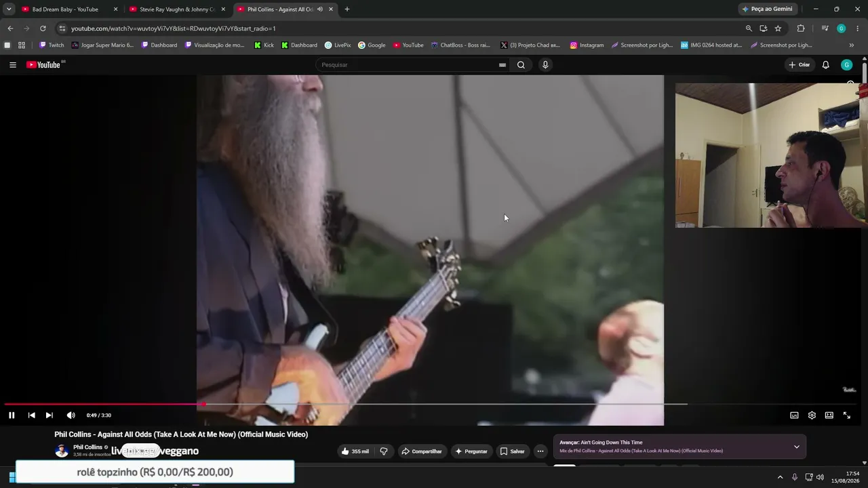The width and height of the screenshot is (868, 488).
Task: Open the Google bookmark
Action: click(x=372, y=45)
